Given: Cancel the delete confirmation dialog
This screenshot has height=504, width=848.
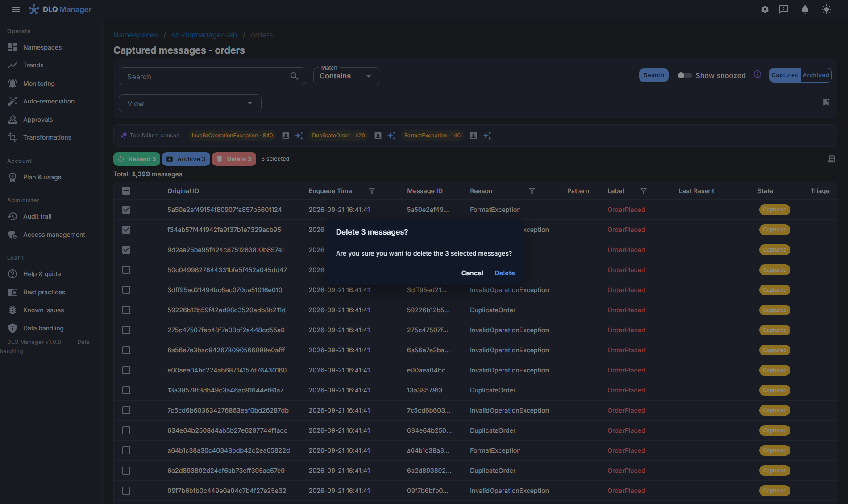Looking at the screenshot, I should (x=472, y=273).
